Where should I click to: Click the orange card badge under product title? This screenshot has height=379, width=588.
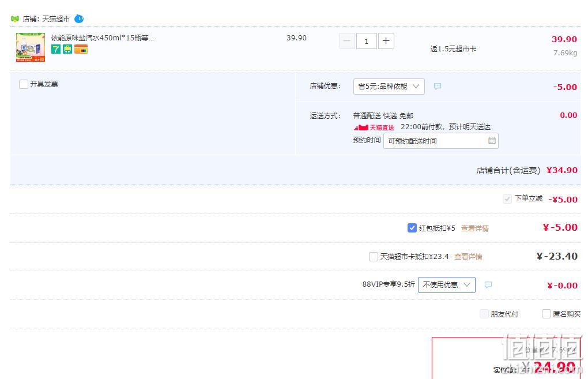(x=81, y=49)
